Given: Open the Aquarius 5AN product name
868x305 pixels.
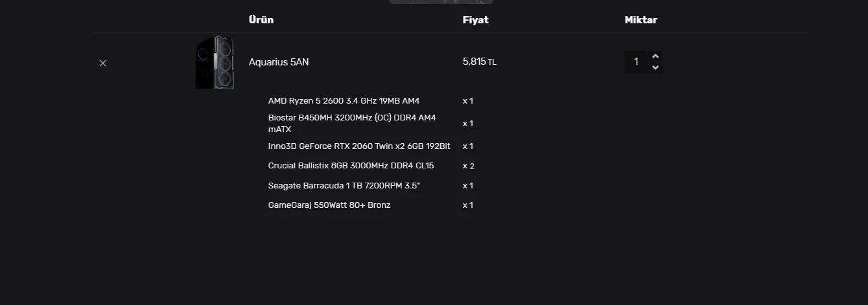Looking at the screenshot, I should 279,62.
